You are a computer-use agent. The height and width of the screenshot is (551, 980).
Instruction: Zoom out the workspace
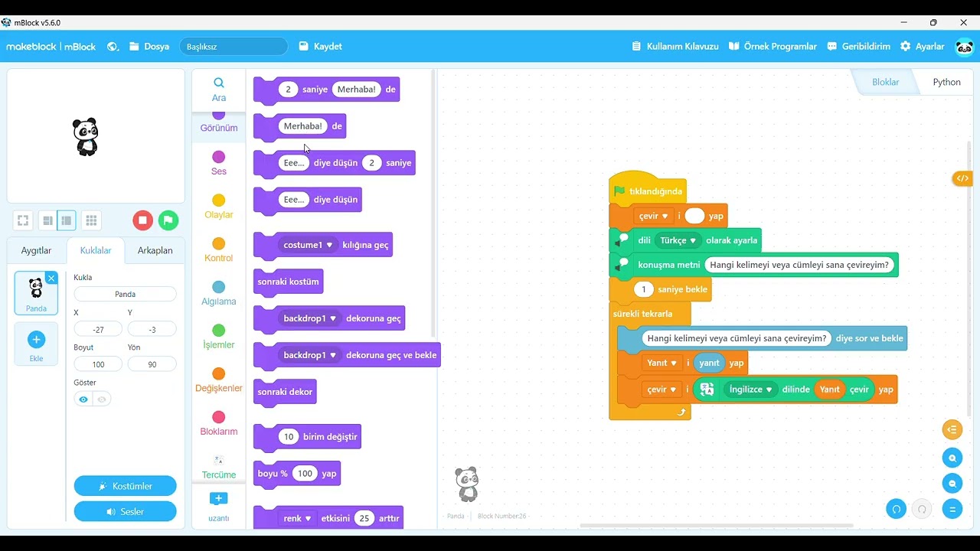(x=952, y=484)
